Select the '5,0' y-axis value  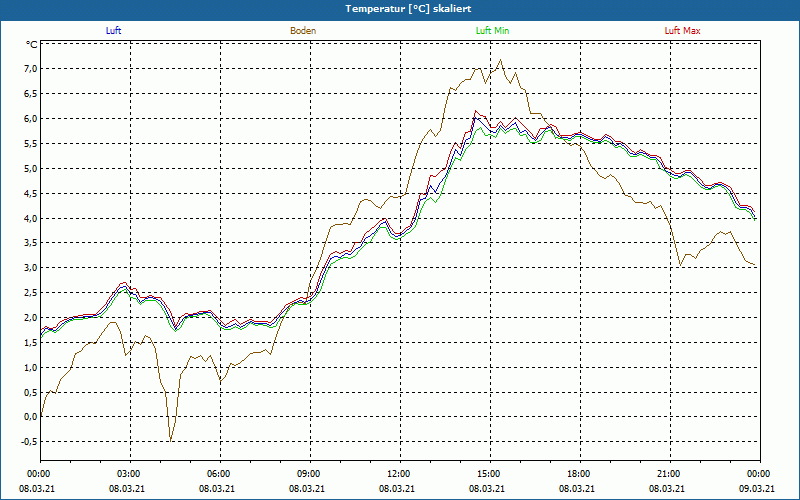tap(31, 168)
